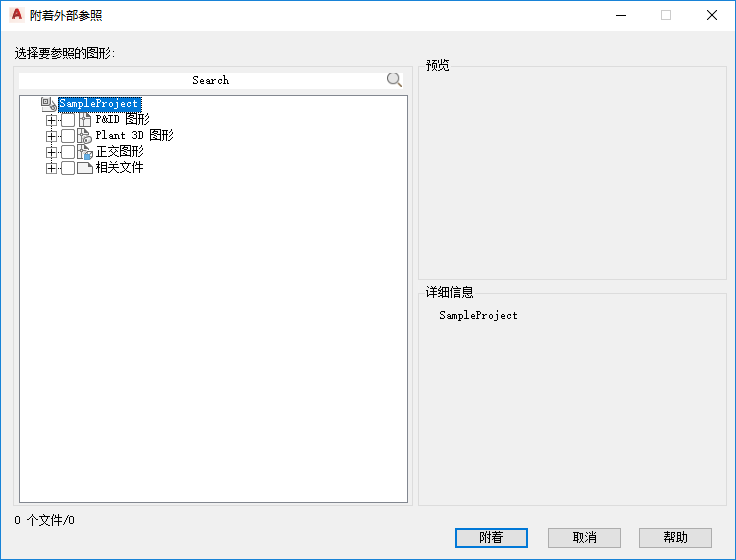The image size is (736, 560).
Task: Check the P&ID 图形 checkbox
Action: point(68,120)
